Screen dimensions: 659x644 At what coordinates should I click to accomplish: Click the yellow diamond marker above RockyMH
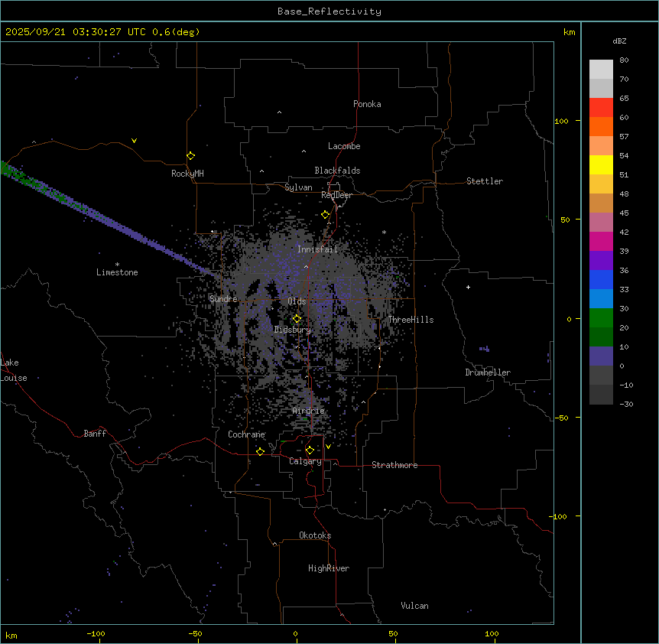coord(190,155)
